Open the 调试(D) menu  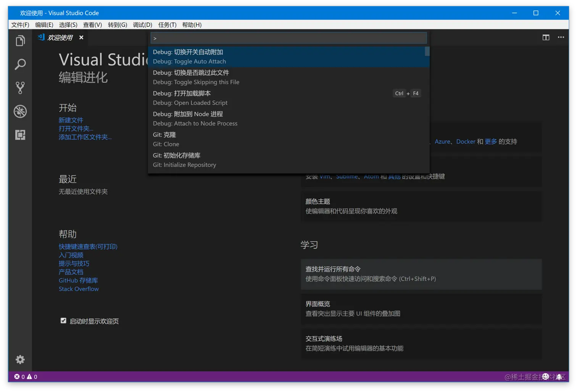click(142, 25)
